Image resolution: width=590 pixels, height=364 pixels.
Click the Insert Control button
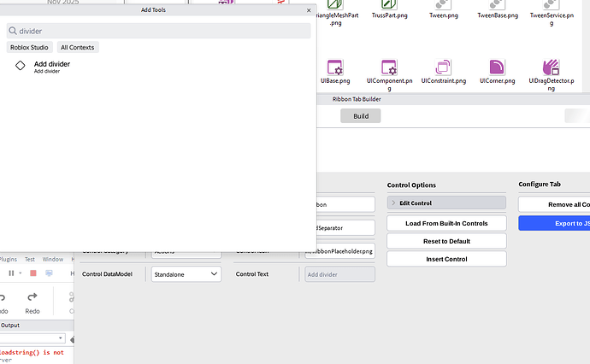(x=446, y=259)
